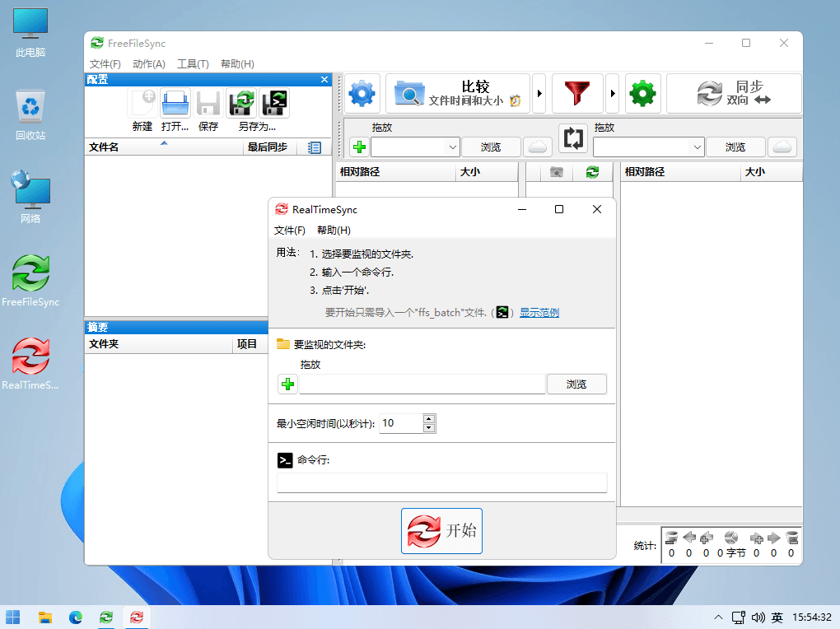
Task: Open volume control in system tray
Action: coord(758,617)
